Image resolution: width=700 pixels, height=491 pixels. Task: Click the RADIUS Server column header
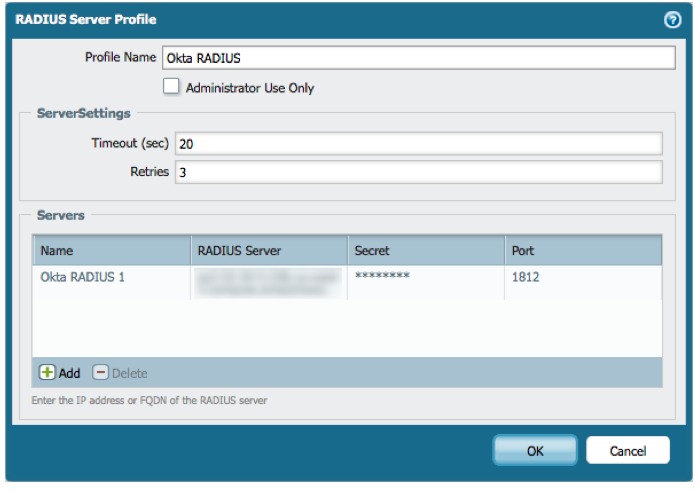[268, 250]
